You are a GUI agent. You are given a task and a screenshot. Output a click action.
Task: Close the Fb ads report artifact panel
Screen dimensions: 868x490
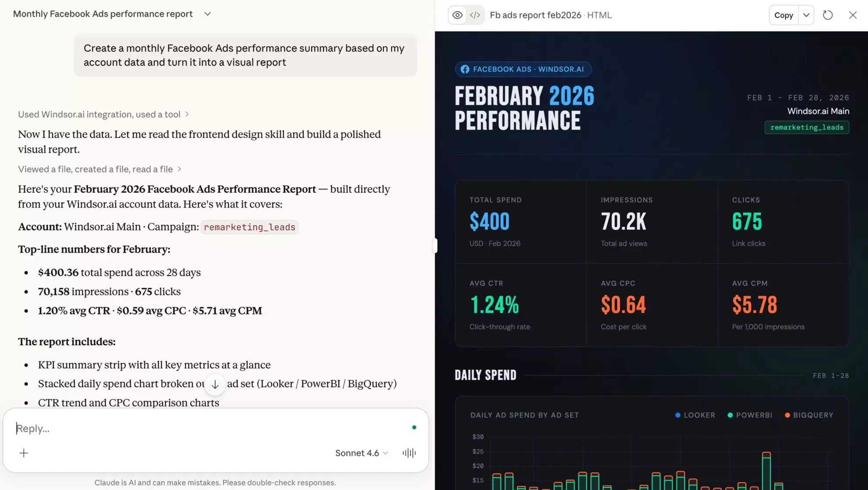pos(852,14)
